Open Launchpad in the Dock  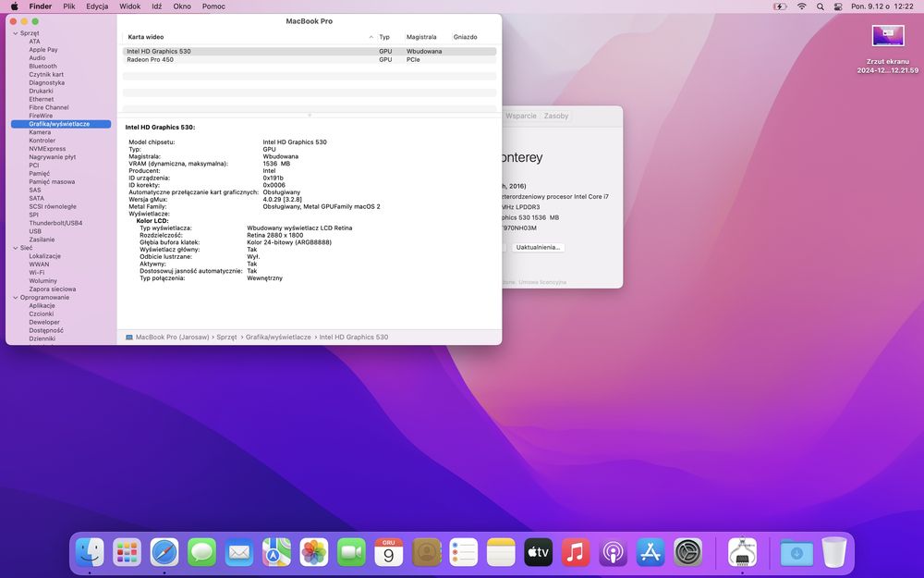127,553
